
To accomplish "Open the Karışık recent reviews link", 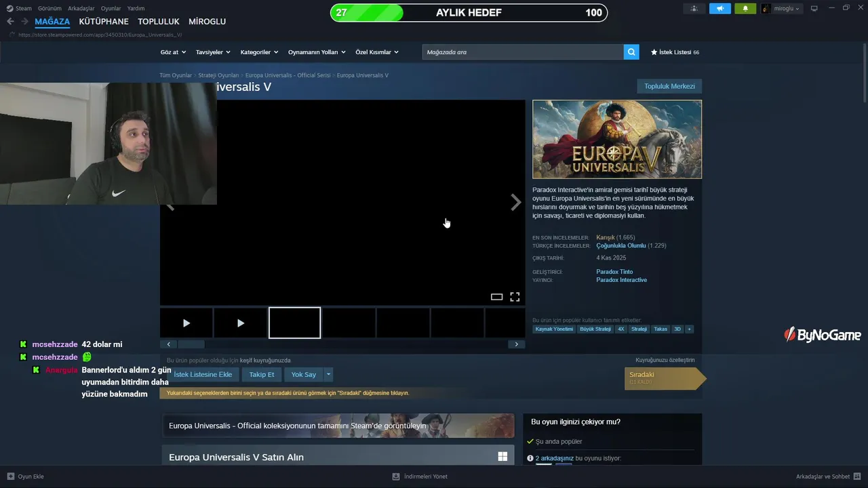I will point(606,237).
